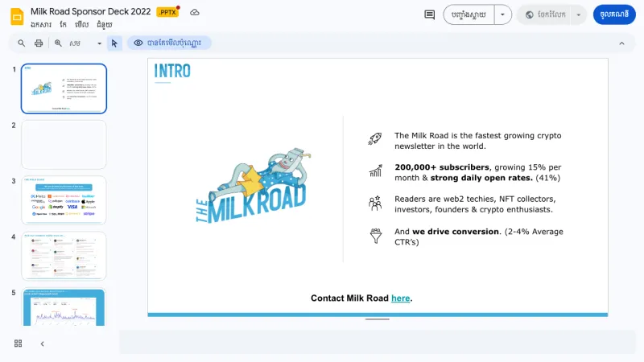
Task: Click The Milk Road mascot logo image
Action: [253, 186]
